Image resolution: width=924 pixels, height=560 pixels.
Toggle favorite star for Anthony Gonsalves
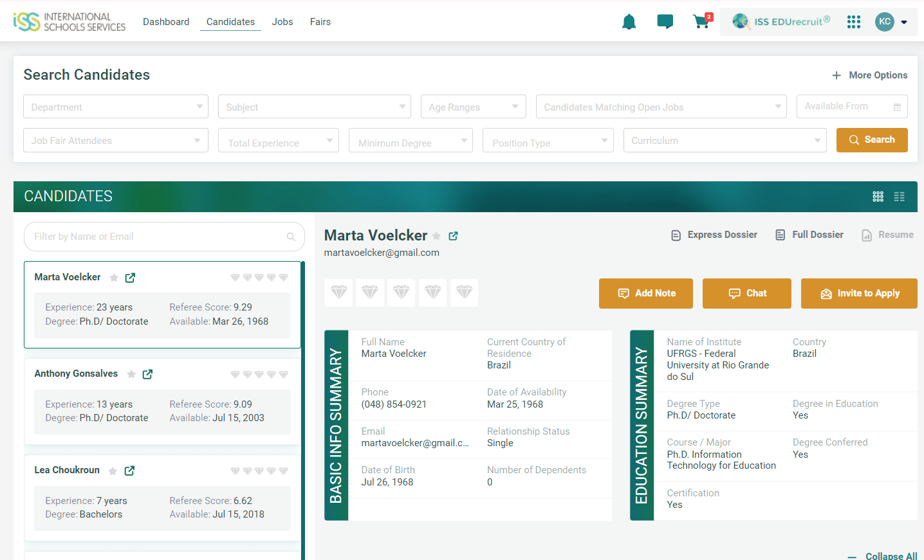click(131, 374)
